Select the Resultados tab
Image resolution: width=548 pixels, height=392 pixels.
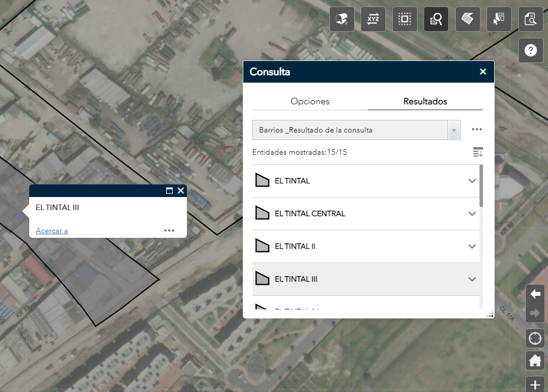425,101
